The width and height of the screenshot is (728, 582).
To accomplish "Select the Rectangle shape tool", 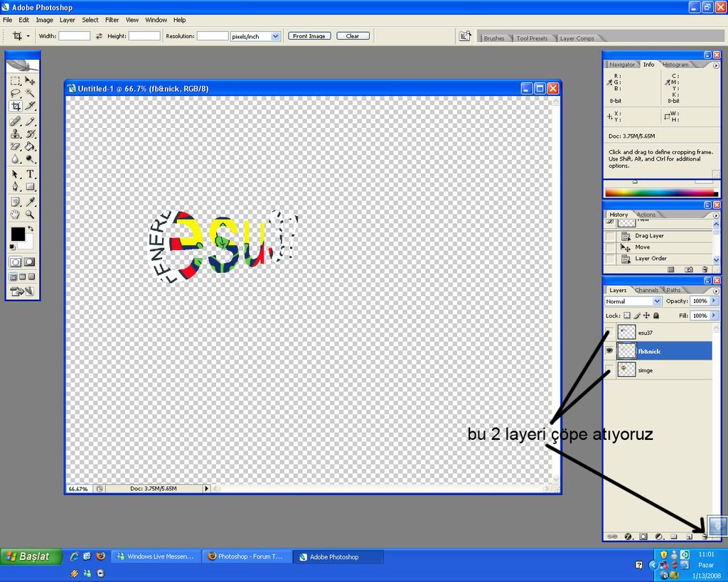I will pyautogui.click(x=30, y=187).
